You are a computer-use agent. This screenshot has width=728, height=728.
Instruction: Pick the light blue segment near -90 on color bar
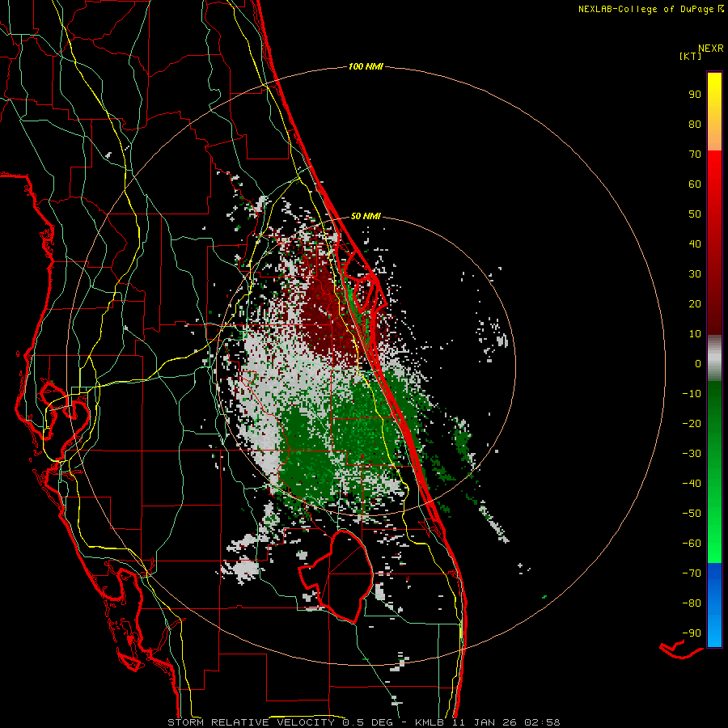point(714,632)
